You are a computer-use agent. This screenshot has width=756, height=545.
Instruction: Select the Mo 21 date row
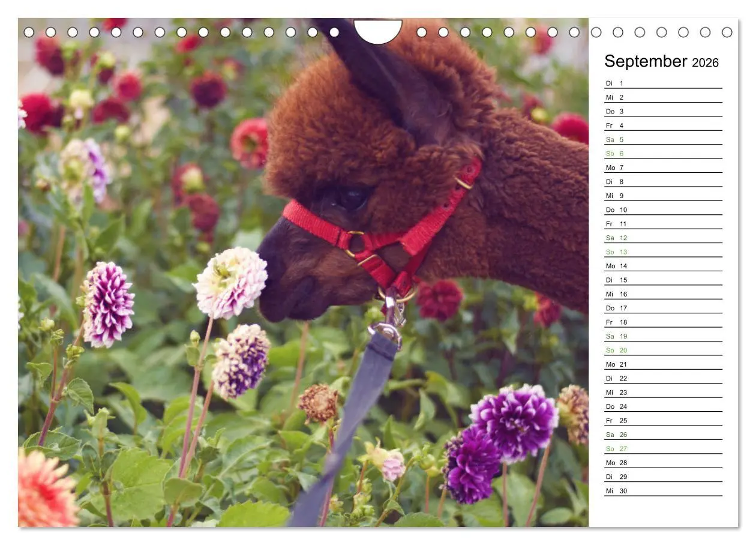tap(663, 363)
